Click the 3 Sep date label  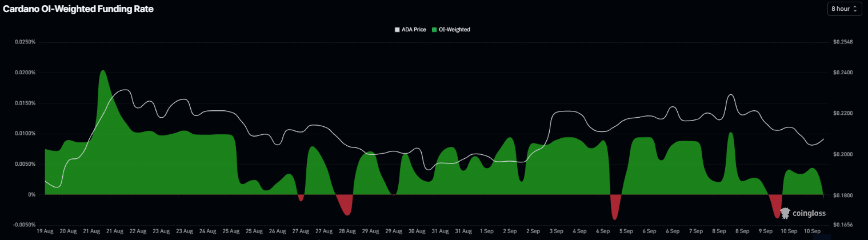coord(557,231)
